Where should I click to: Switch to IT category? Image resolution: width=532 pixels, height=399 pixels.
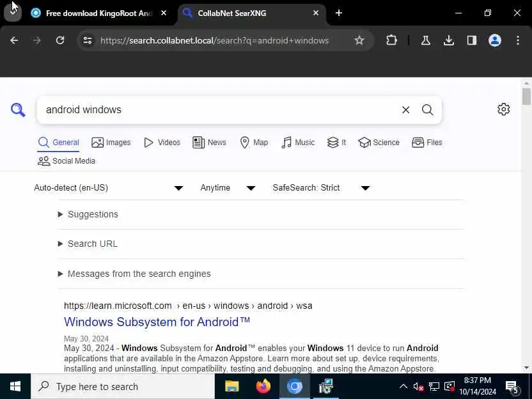click(336, 143)
